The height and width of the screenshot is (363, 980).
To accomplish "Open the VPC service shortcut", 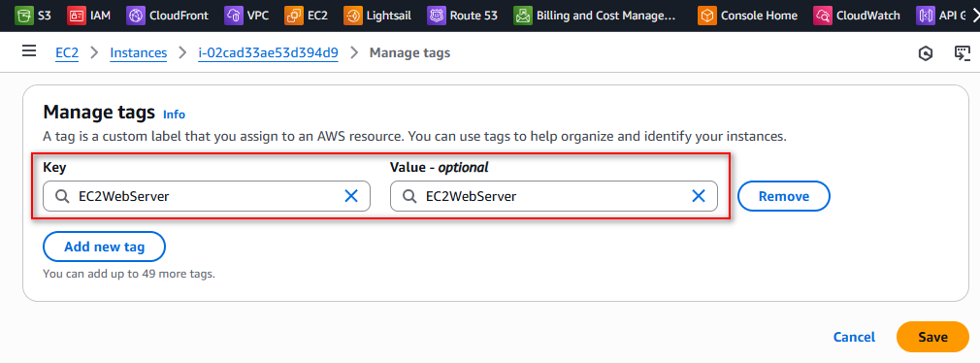I will [x=246, y=15].
